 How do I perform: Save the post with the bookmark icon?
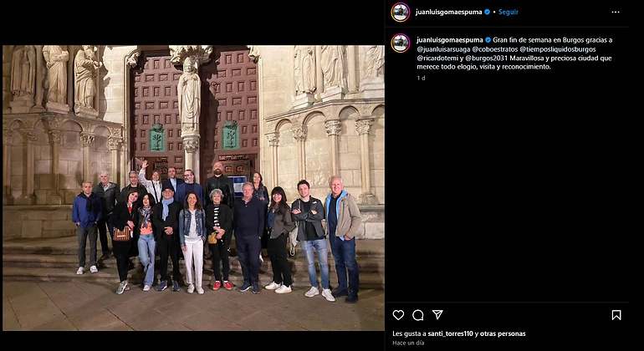tap(616, 315)
